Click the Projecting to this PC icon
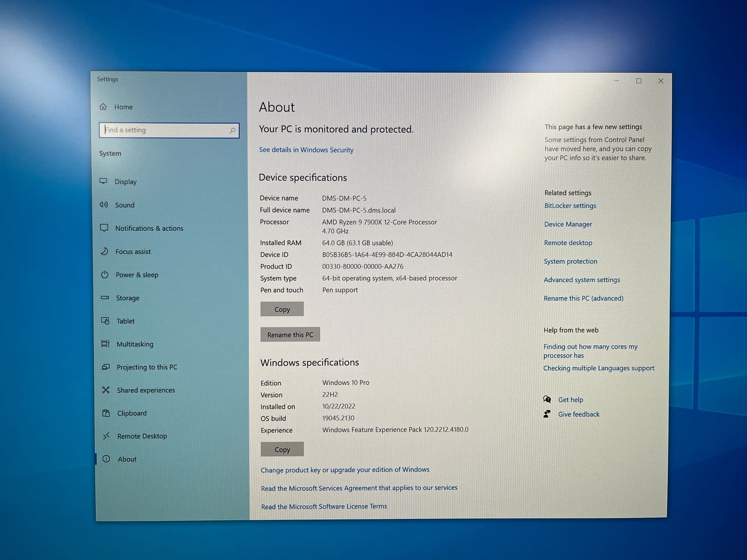The height and width of the screenshot is (560, 747). coord(106,367)
